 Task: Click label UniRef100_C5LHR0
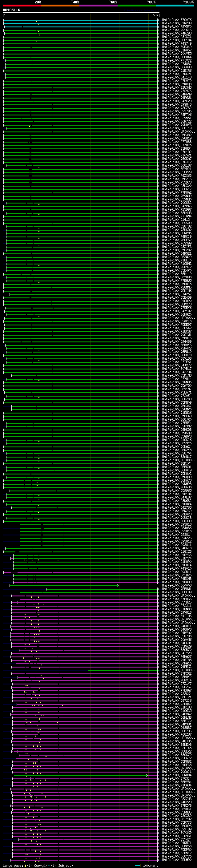[x=177, y=860]
